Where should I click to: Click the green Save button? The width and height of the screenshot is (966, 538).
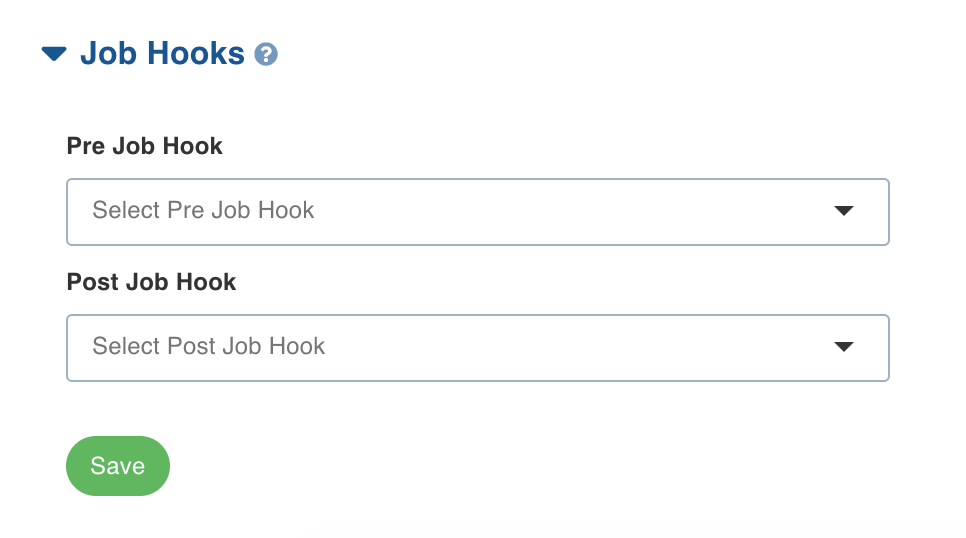click(118, 466)
